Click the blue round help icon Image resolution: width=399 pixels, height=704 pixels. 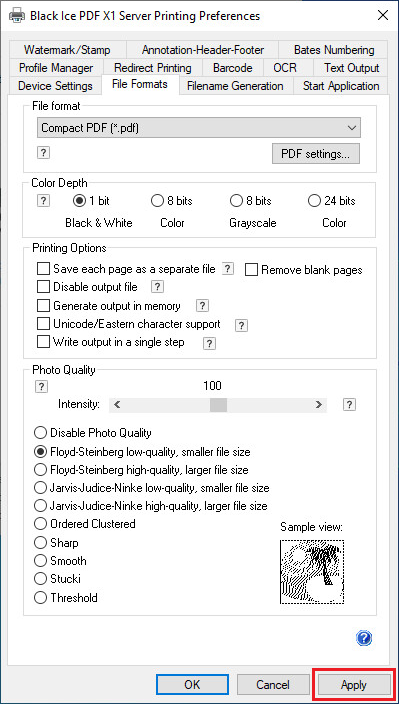click(x=364, y=638)
